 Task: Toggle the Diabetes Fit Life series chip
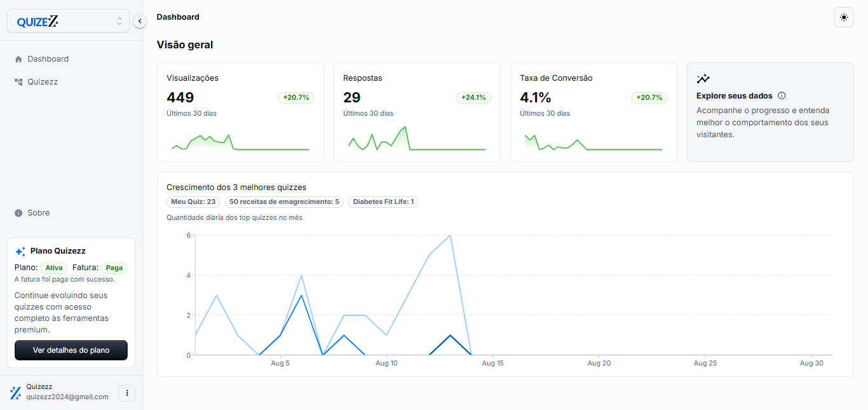383,202
